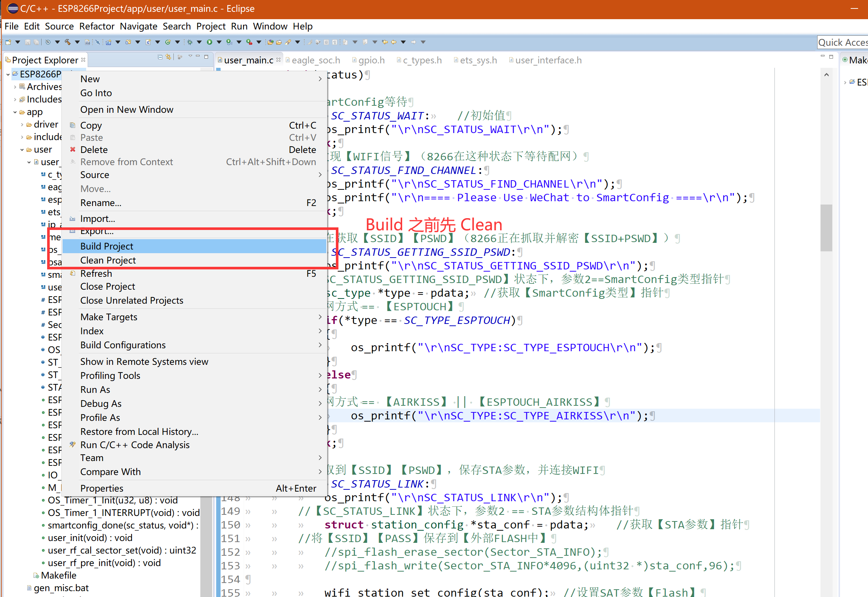Expand the Archives tree node
The image size is (868, 597).
pyautogui.click(x=15, y=87)
